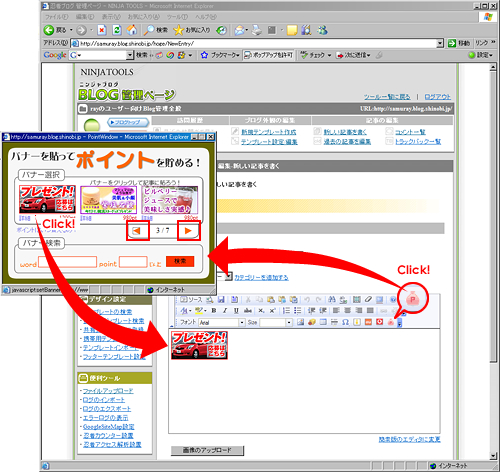Image resolution: width=500 pixels, height=472 pixels.
Task: Open the Font combo box dropdown
Action: [x=242, y=322]
